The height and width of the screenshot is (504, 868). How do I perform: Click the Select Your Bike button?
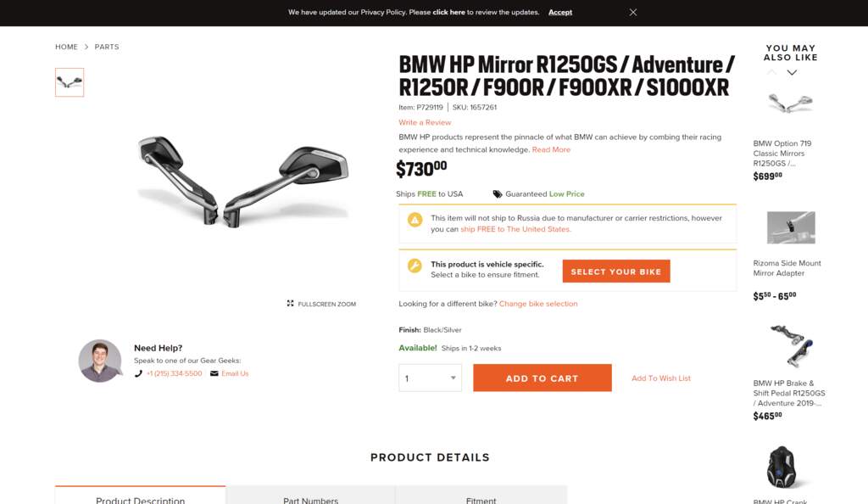(616, 272)
